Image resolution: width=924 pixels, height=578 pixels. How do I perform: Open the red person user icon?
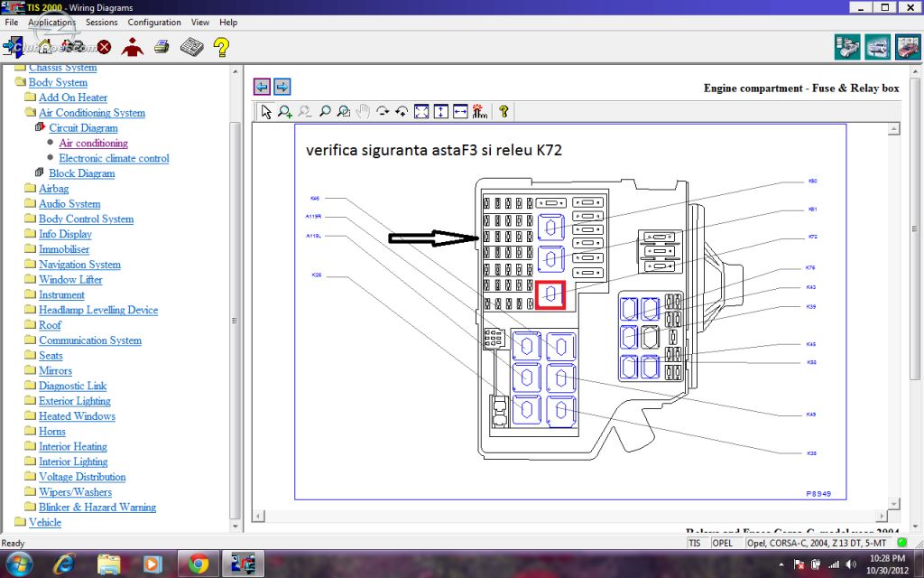[132, 47]
